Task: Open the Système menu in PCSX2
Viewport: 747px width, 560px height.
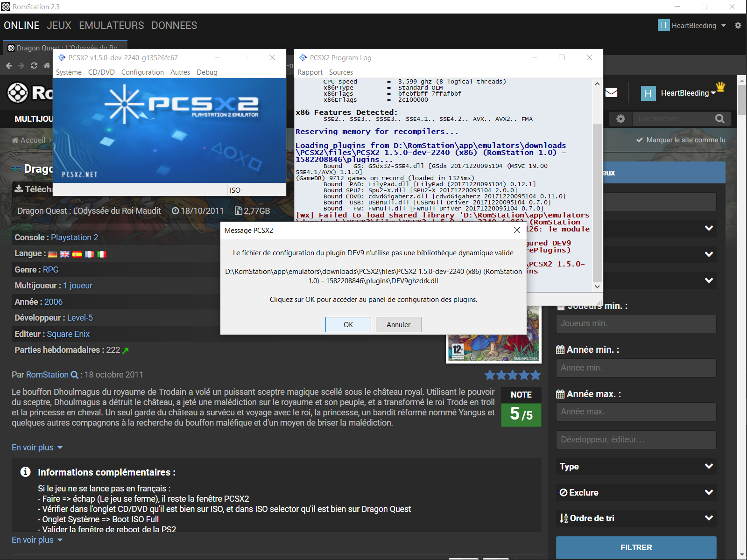Action: coord(69,72)
